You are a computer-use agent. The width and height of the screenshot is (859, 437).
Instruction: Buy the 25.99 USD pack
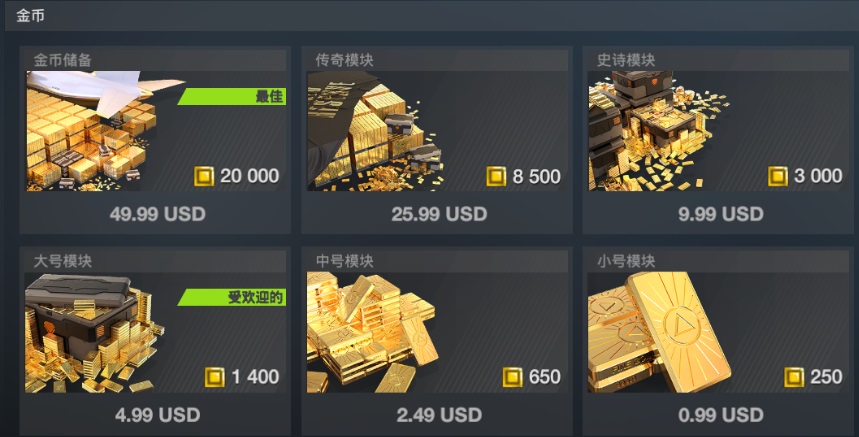click(439, 214)
